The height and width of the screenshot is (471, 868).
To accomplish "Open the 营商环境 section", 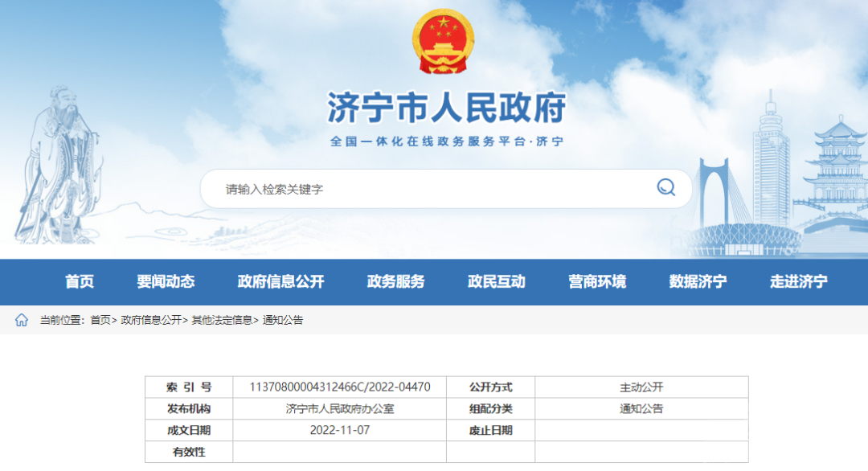I will (596, 282).
